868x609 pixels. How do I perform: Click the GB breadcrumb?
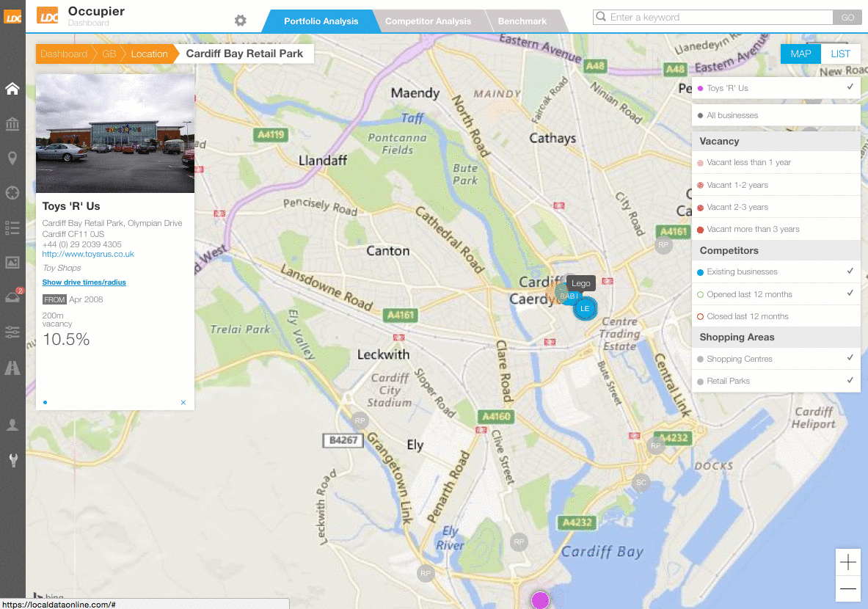(109, 54)
